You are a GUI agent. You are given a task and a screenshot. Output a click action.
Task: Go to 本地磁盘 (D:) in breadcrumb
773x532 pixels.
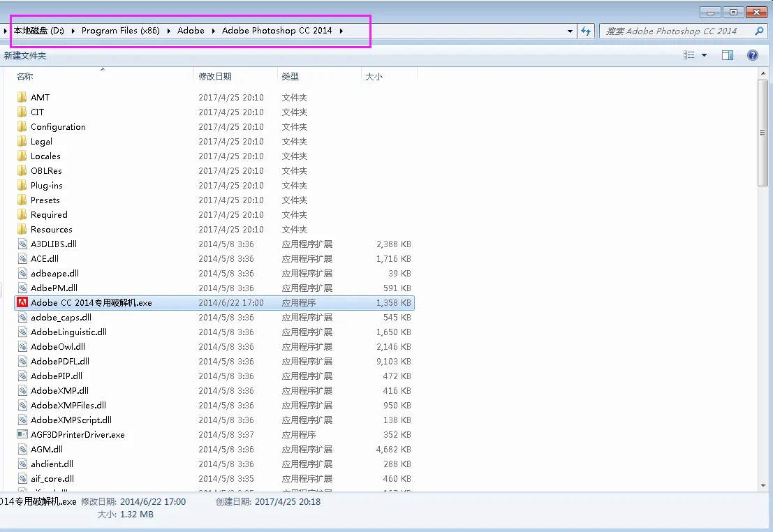pyautogui.click(x=39, y=31)
